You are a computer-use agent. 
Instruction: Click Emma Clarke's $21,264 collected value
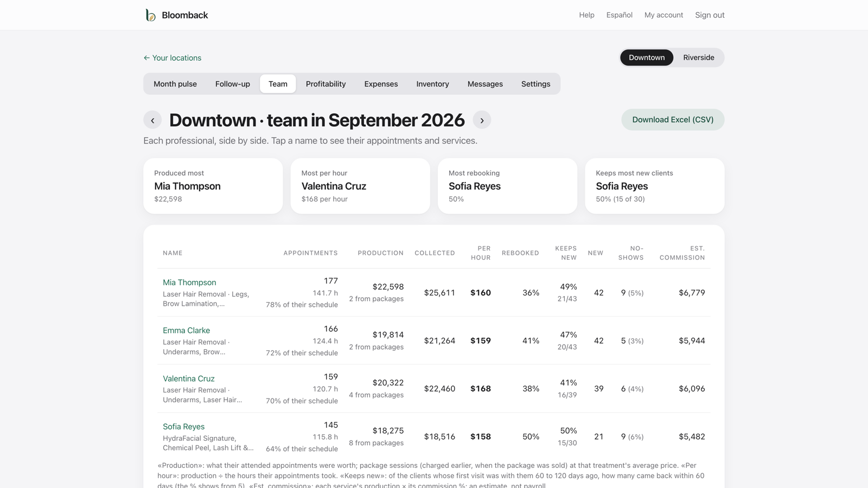pos(439,341)
